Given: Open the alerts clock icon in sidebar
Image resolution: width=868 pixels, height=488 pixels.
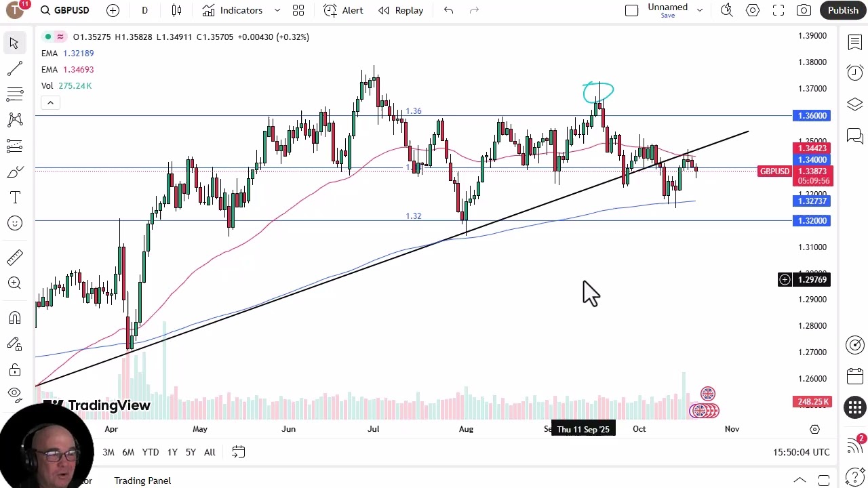Looking at the screenshot, I should [x=854, y=73].
